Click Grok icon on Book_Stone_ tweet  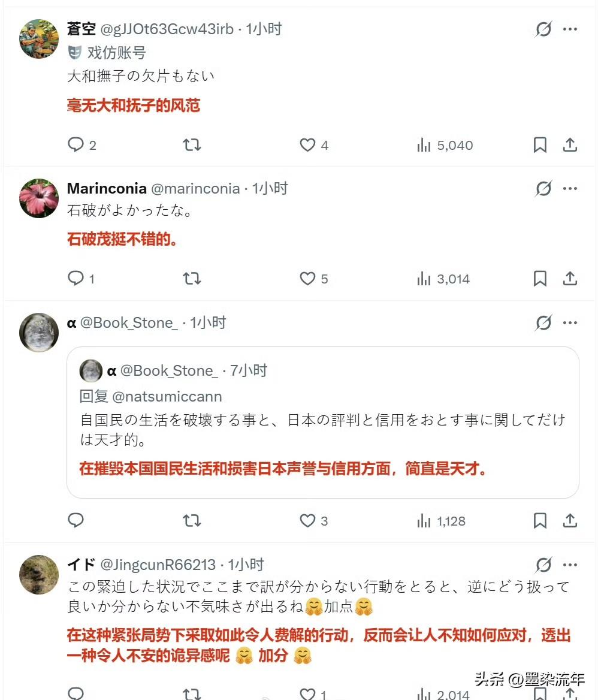(543, 322)
